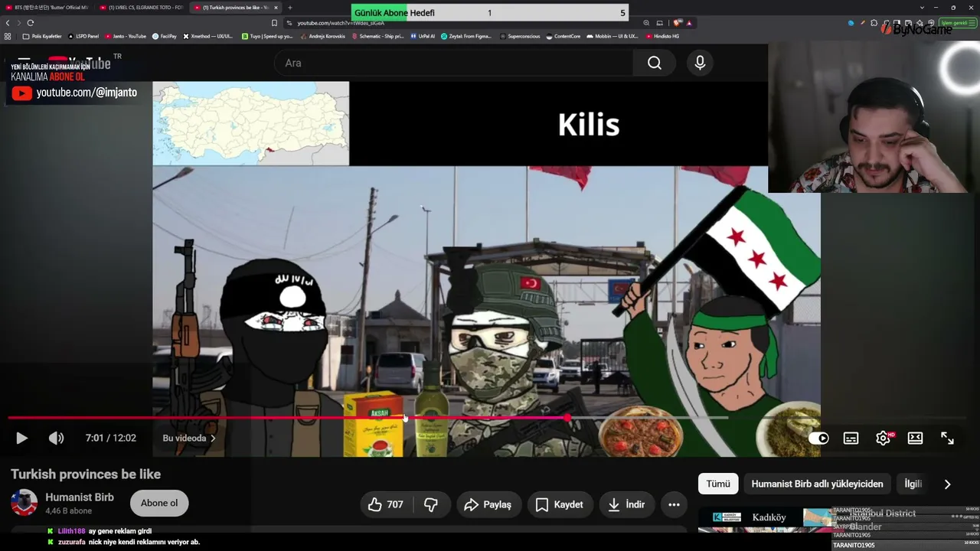Mute the video volume speaker icon
This screenshot has height=551, width=980.
(x=56, y=439)
